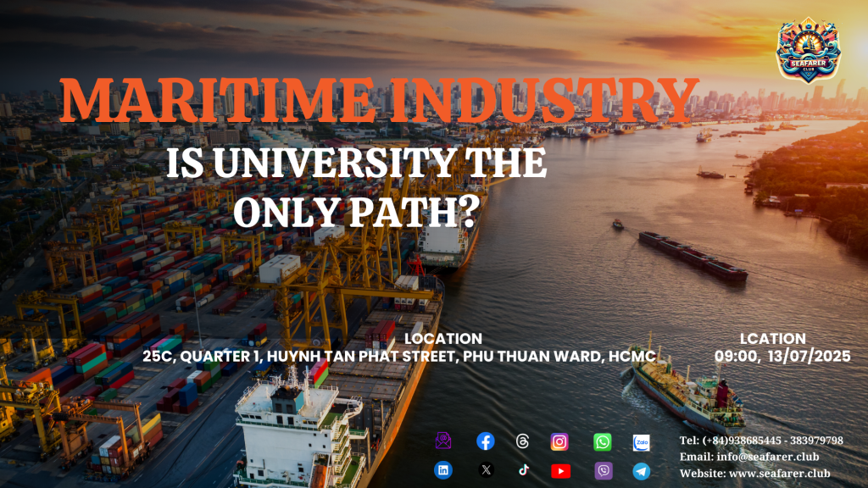Open the YouTube icon
Image resolution: width=868 pixels, height=488 pixels.
point(560,471)
